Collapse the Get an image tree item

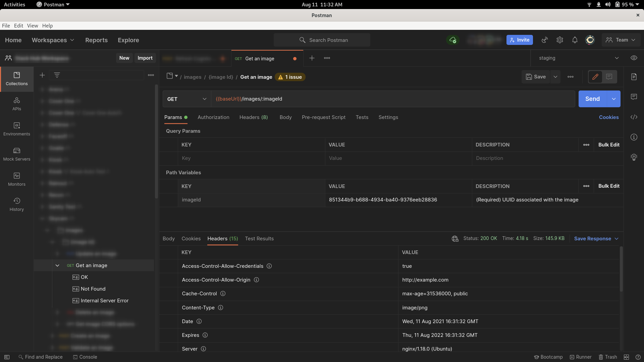tap(57, 265)
